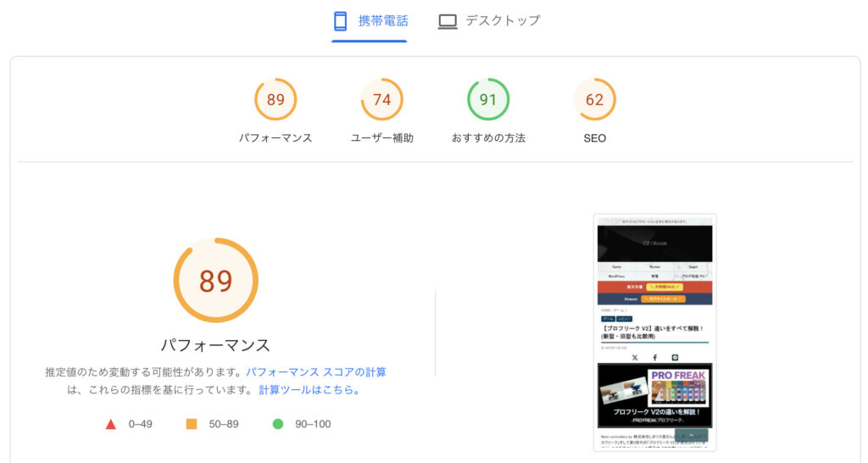Select the 89 performance score gauge

275,99
